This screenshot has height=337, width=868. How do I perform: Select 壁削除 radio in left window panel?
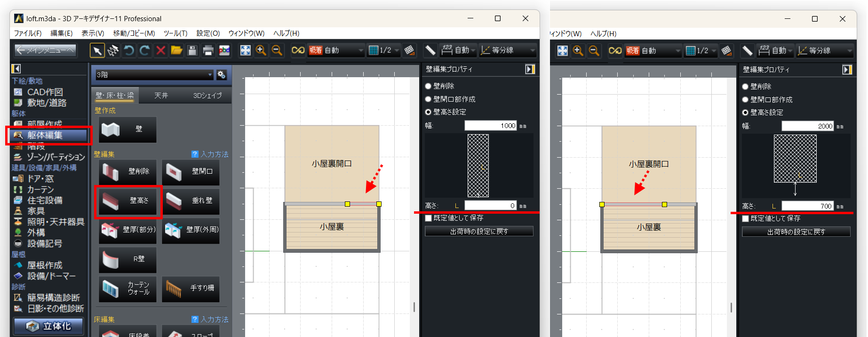coord(428,86)
